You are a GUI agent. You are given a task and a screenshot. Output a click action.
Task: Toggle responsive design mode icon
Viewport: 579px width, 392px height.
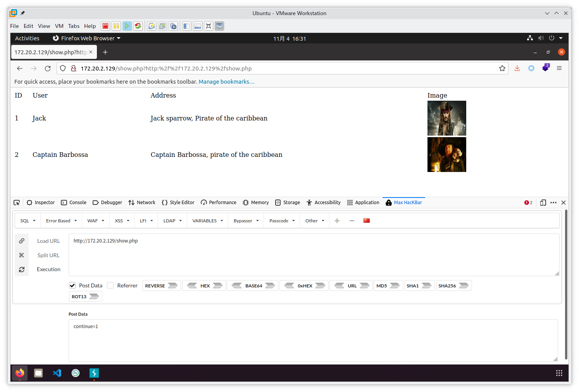543,203
